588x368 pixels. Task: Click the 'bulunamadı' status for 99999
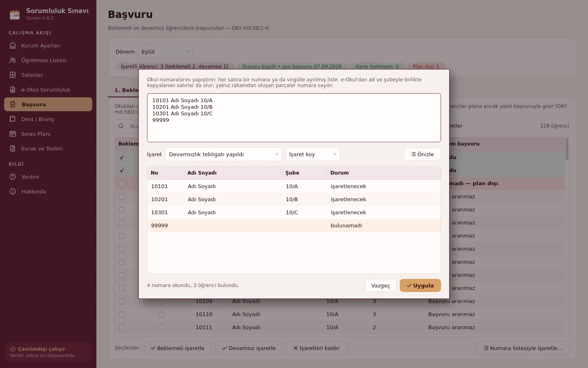pyautogui.click(x=346, y=226)
